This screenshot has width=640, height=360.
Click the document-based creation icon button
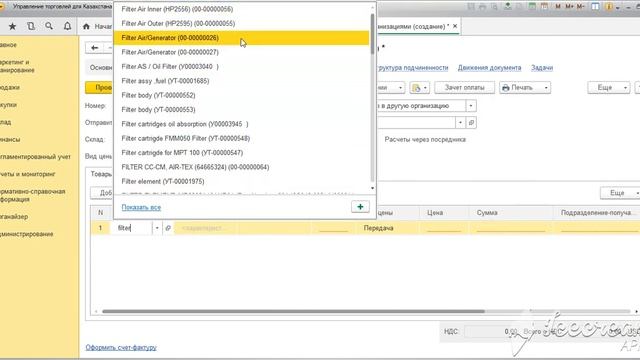pyautogui.click(x=419, y=87)
